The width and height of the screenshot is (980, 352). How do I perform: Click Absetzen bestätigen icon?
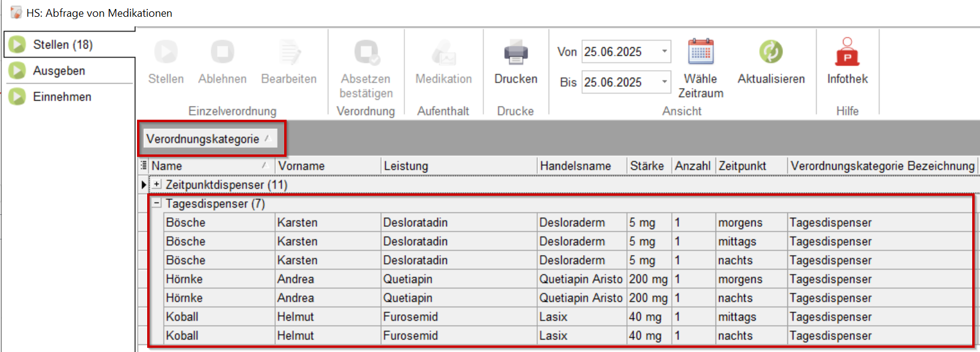point(366,52)
